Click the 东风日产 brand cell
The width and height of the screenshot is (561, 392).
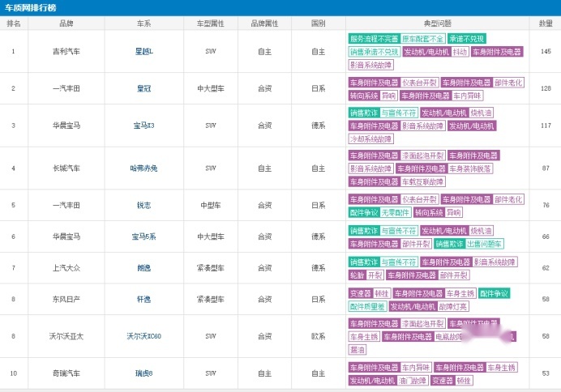[66, 299]
